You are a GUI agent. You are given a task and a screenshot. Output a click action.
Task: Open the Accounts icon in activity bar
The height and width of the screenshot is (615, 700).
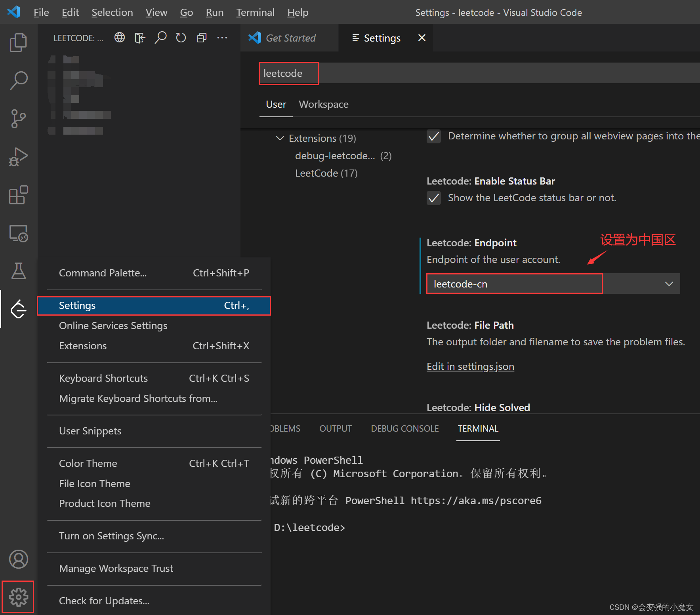click(x=18, y=560)
